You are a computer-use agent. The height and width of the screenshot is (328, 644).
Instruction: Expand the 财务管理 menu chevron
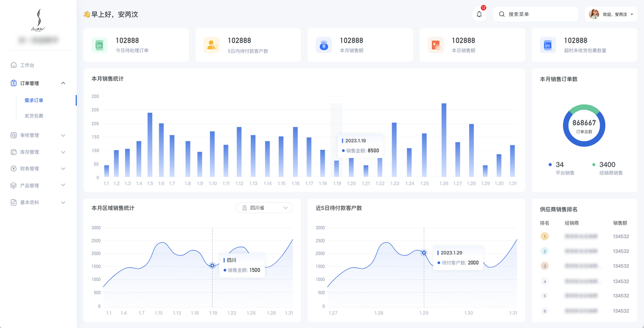[63, 169]
